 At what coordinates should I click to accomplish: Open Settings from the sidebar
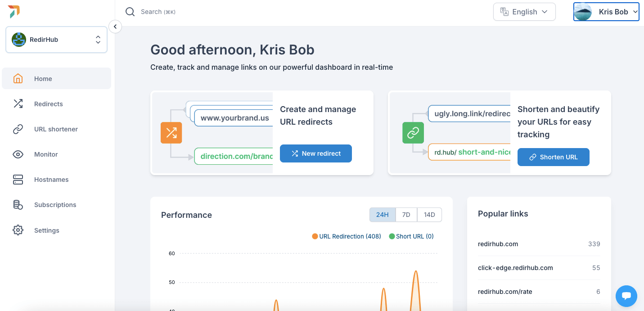pyautogui.click(x=46, y=230)
